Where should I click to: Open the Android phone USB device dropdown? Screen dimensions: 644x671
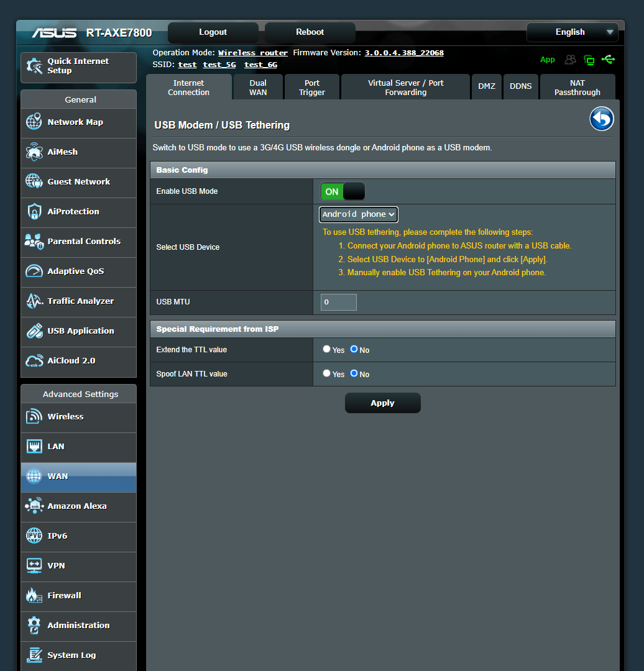pyautogui.click(x=359, y=214)
